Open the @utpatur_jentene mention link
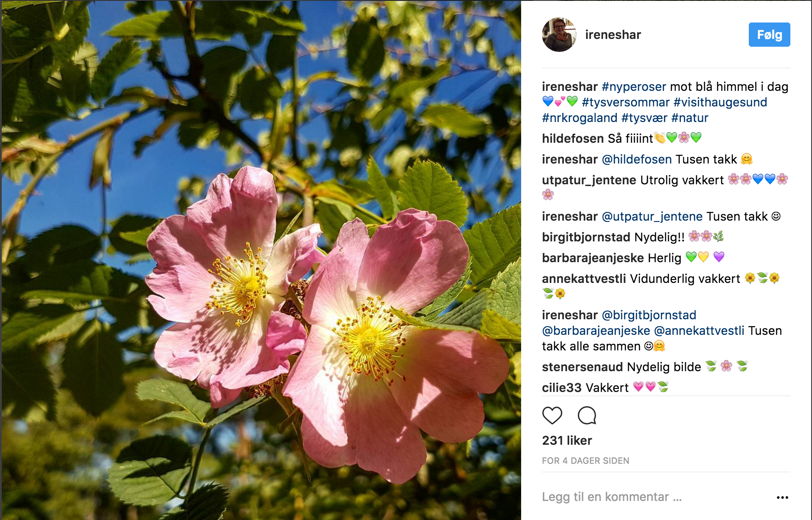812x520 pixels. [x=652, y=217]
